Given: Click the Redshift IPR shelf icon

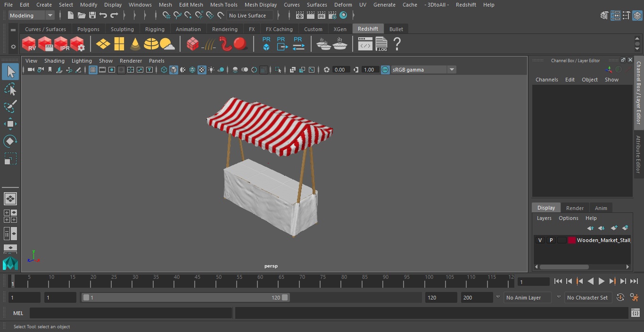Looking at the screenshot, I should 61,44.
